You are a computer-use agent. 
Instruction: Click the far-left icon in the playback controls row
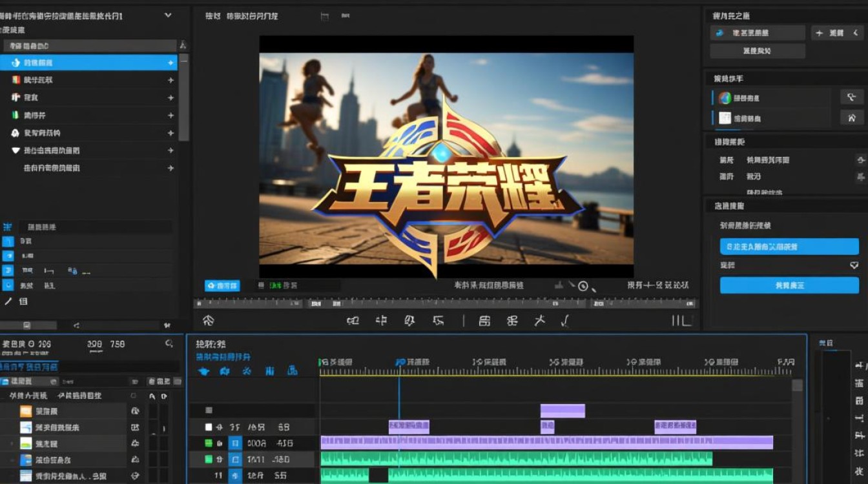tap(208, 320)
